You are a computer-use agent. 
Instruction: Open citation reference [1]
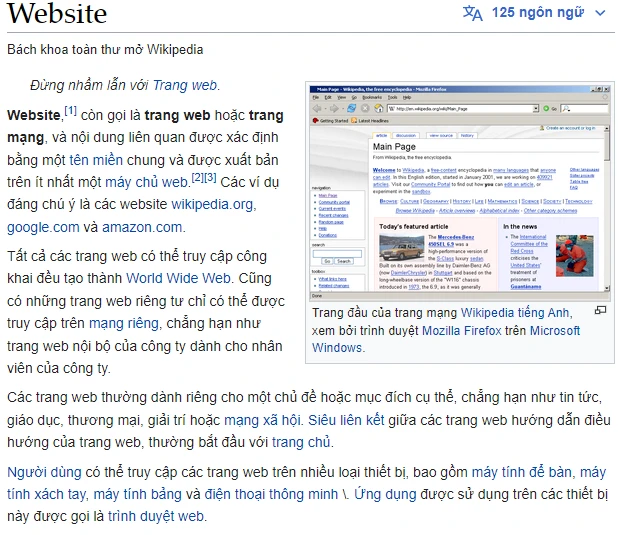(x=71, y=110)
